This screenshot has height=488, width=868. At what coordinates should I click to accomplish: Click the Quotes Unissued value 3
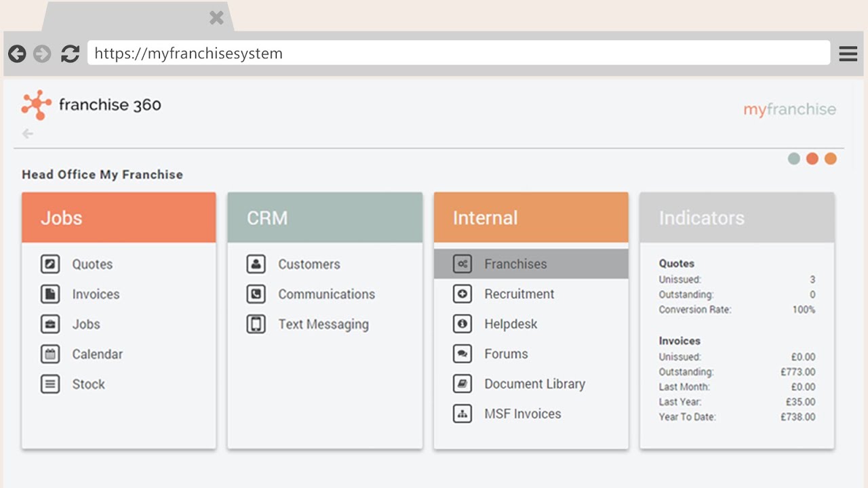[812, 279]
